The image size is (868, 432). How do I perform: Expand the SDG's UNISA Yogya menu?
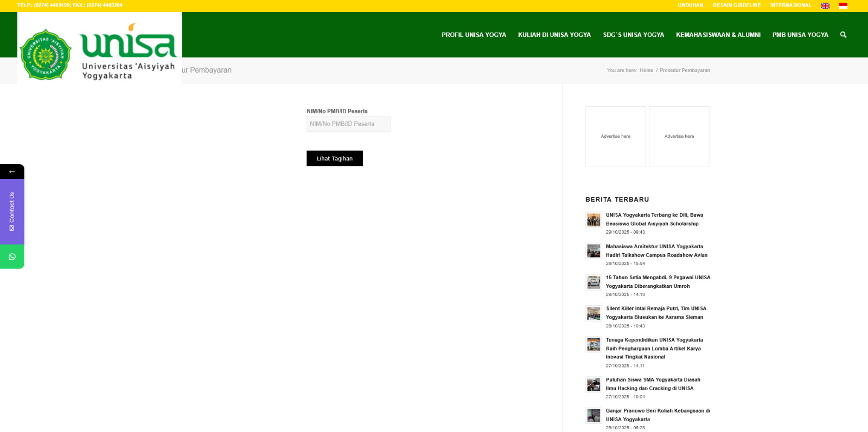tap(633, 35)
